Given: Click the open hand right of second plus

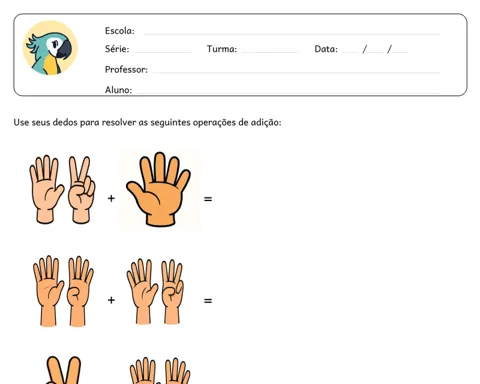Looking at the screenshot, I should click(x=142, y=291).
